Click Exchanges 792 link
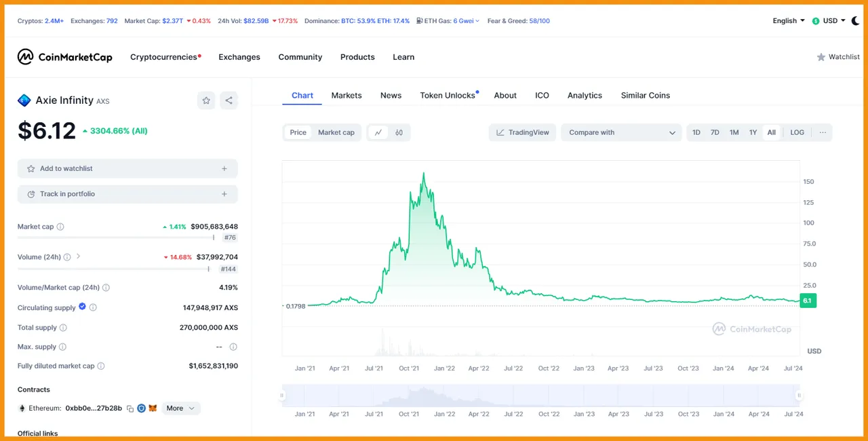 (x=94, y=21)
